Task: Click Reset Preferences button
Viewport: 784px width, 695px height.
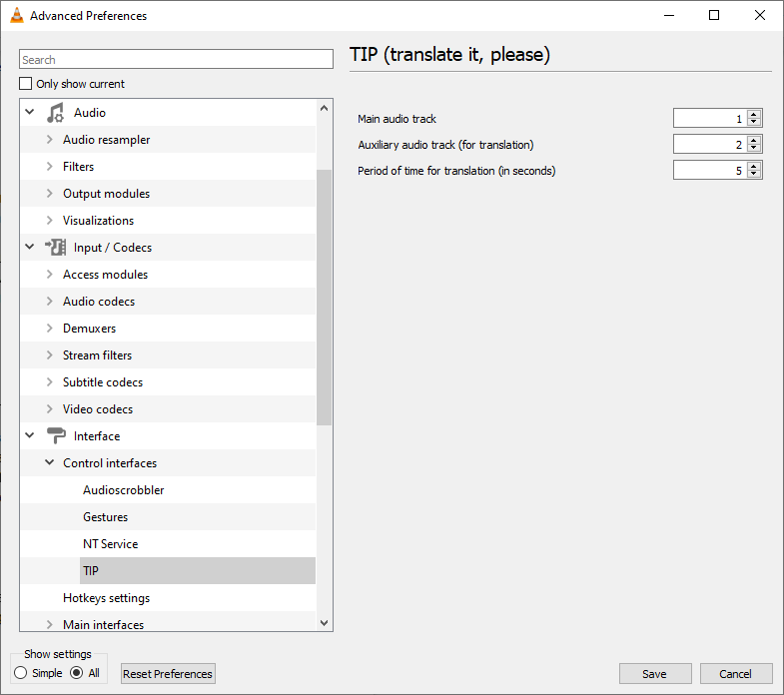Action: coord(168,673)
